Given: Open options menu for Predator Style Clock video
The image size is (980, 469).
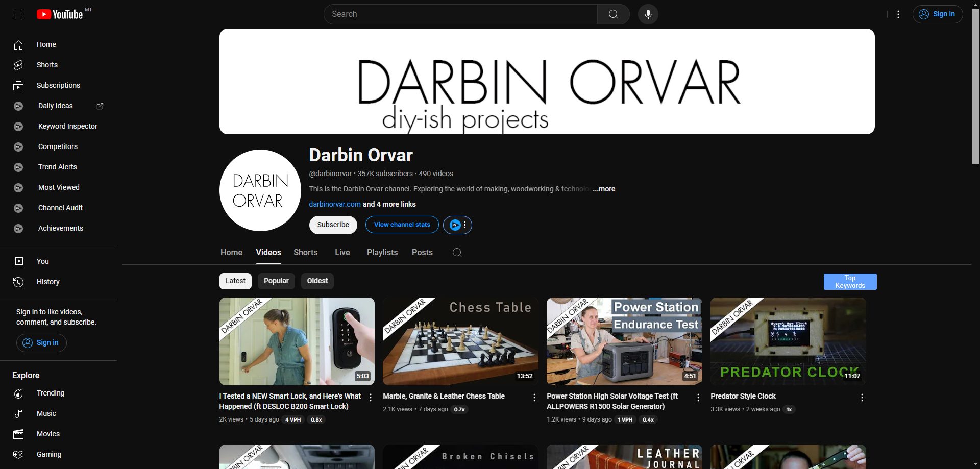Looking at the screenshot, I should (862, 398).
